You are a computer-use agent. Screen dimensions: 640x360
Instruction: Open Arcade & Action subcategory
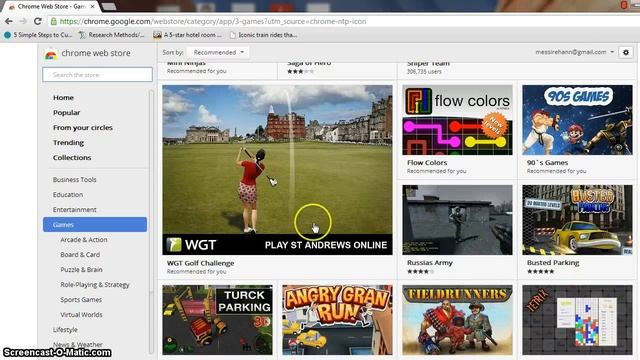tap(84, 240)
